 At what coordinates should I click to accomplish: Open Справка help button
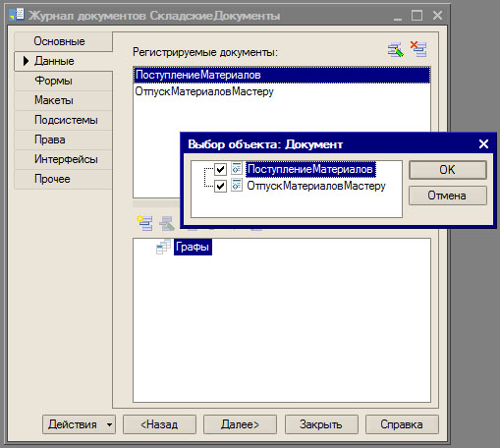click(x=402, y=424)
